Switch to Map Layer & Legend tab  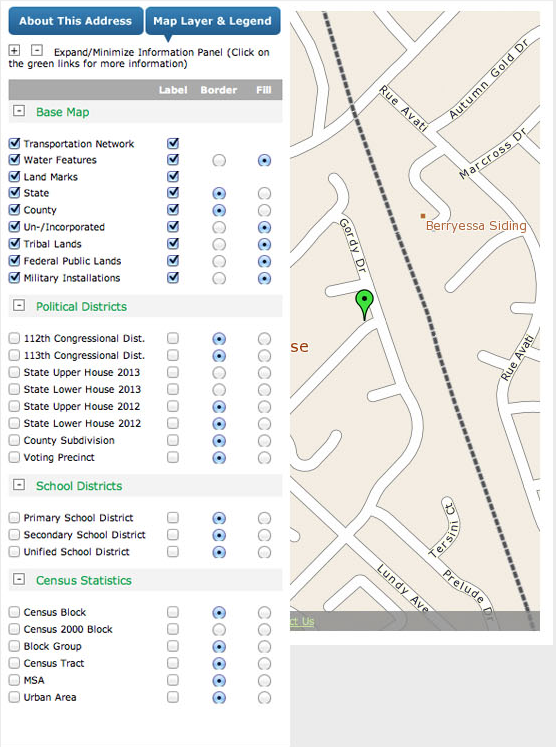coord(212,21)
